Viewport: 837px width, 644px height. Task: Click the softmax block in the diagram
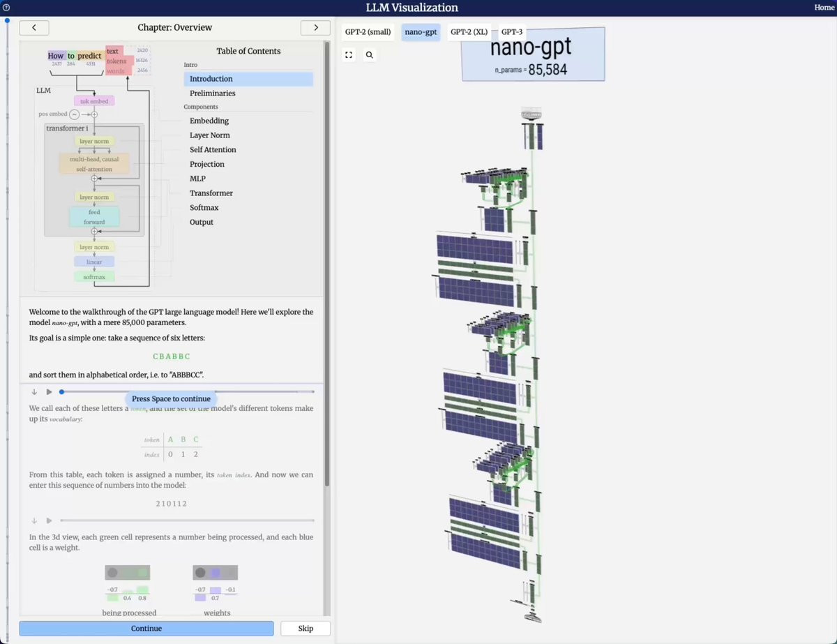tap(94, 277)
